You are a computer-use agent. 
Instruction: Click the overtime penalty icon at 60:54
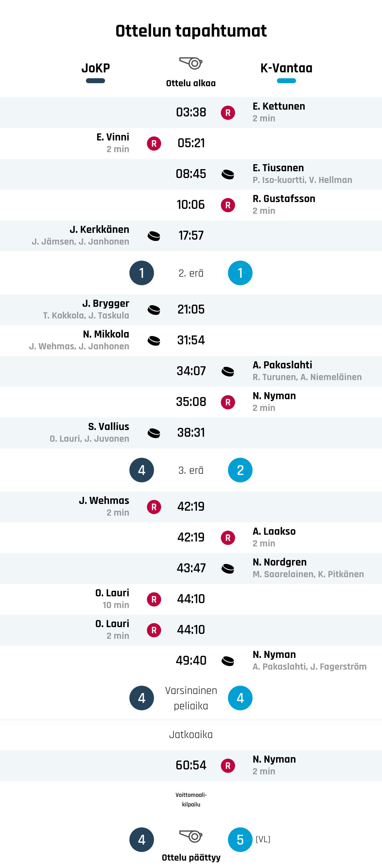pos(228,765)
